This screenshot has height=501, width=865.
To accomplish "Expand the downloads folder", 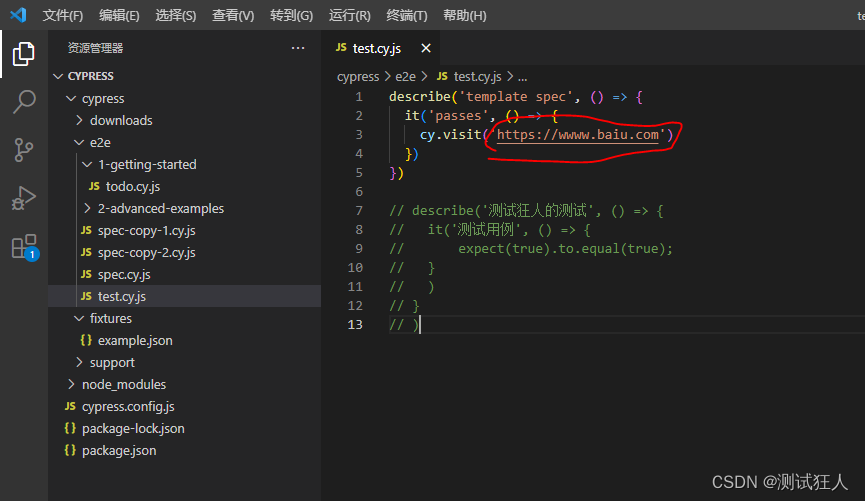I will tap(185, 120).
